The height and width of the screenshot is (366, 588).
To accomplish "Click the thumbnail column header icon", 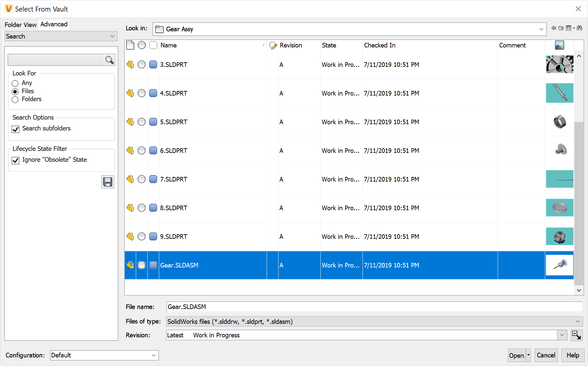I will point(559,45).
